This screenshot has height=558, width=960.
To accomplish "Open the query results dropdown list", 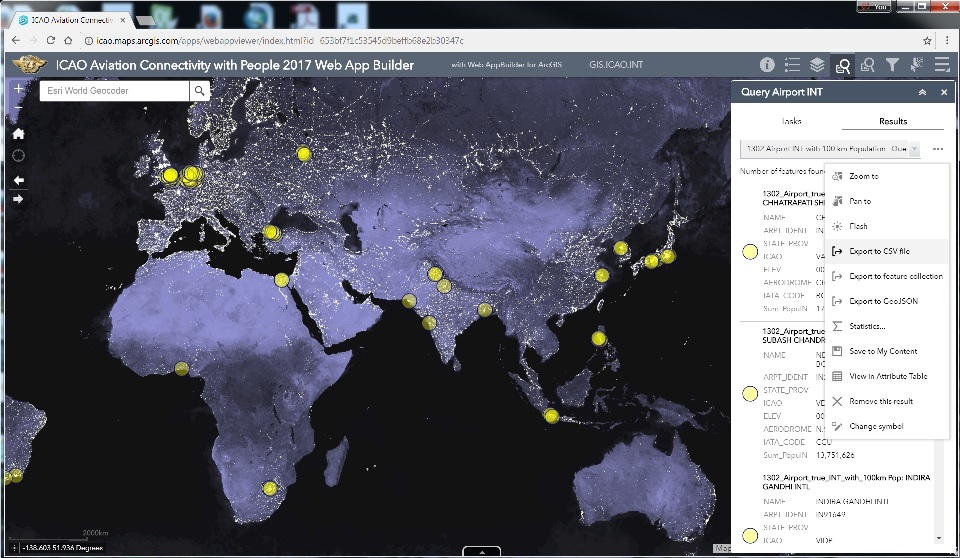I will [x=914, y=149].
